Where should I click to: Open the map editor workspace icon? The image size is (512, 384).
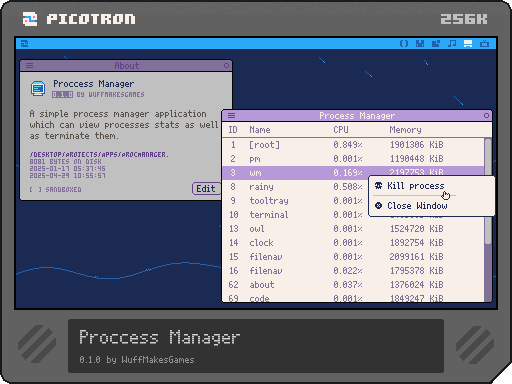(436, 44)
